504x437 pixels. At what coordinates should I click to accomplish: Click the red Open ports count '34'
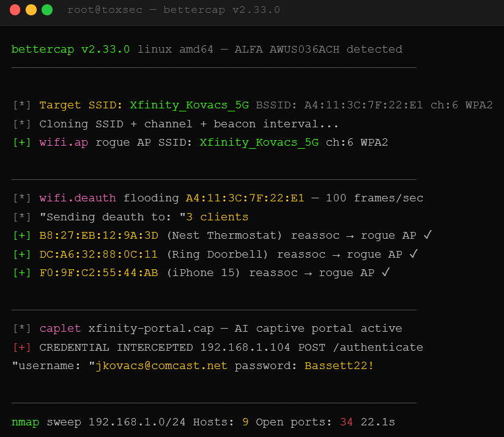tap(346, 422)
